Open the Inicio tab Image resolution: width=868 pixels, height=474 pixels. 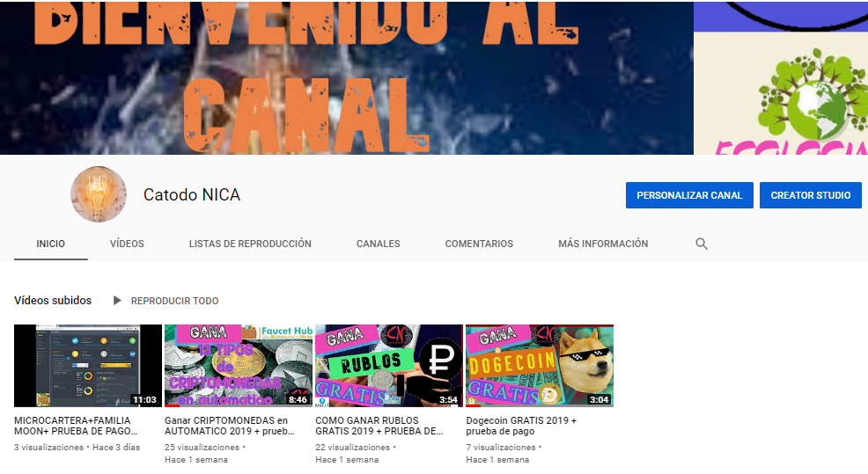click(x=51, y=244)
